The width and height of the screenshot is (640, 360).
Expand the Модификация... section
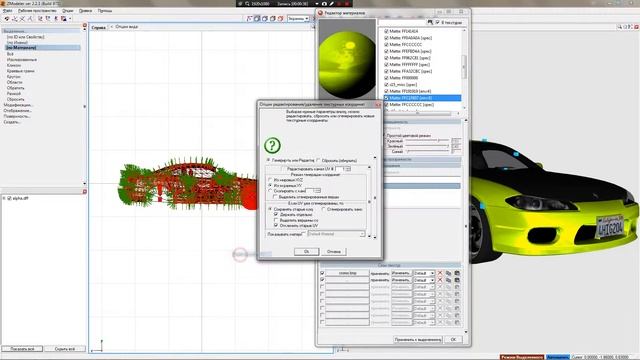(18, 105)
